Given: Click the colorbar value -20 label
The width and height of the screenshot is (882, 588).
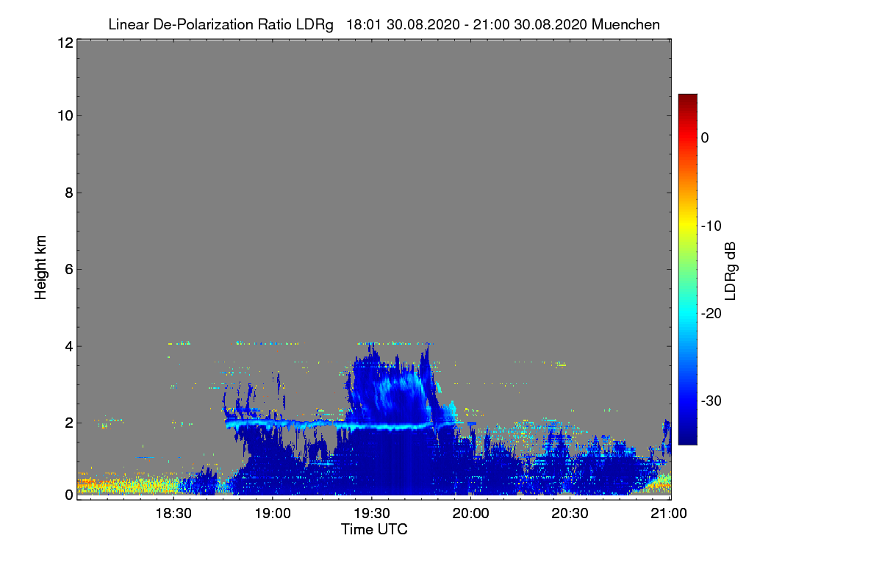Looking at the screenshot, I should click(x=711, y=313).
